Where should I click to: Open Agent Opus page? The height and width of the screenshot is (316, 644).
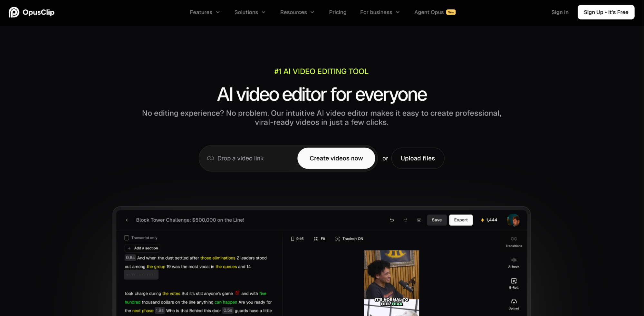[435, 12]
